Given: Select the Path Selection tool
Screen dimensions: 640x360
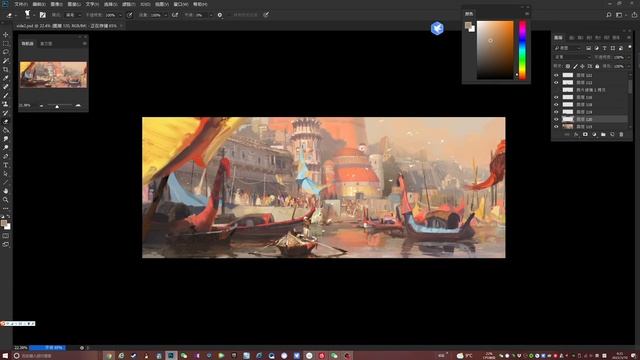Looking at the screenshot, I should (x=6, y=173).
